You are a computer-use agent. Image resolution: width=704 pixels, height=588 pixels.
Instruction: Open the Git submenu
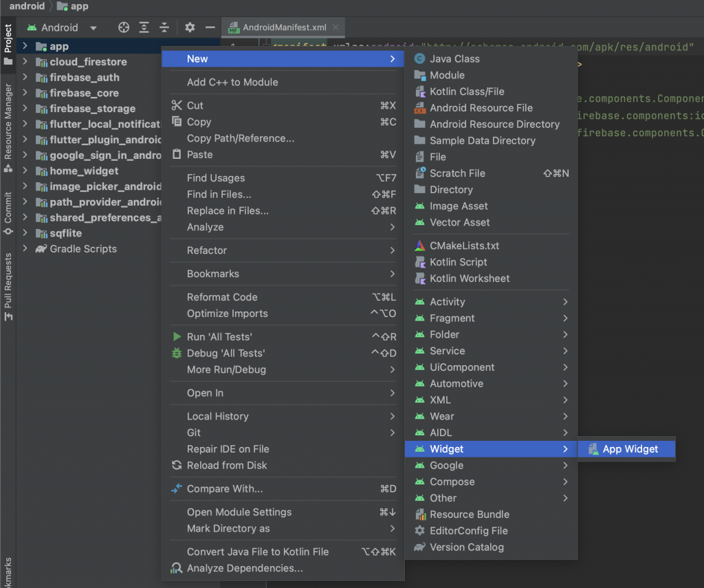[x=283, y=433]
